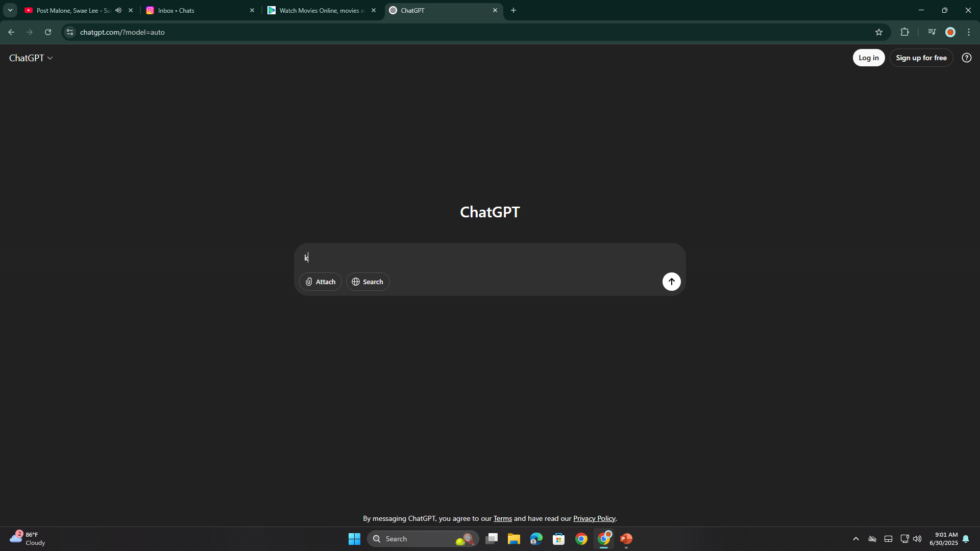This screenshot has height=551, width=980.
Task: Open the Windows Start menu
Action: tap(354, 539)
